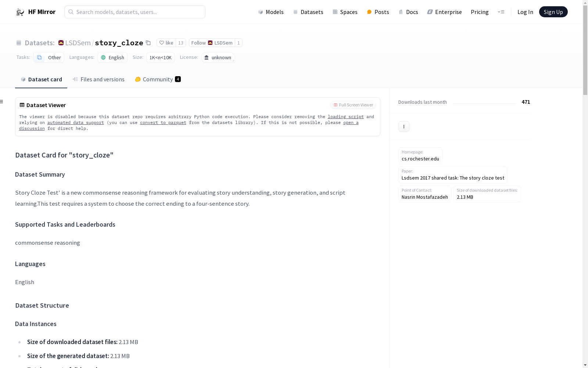Screen dimensions: 588x368
Task: Click the search magnifier icon
Action: click(71, 12)
